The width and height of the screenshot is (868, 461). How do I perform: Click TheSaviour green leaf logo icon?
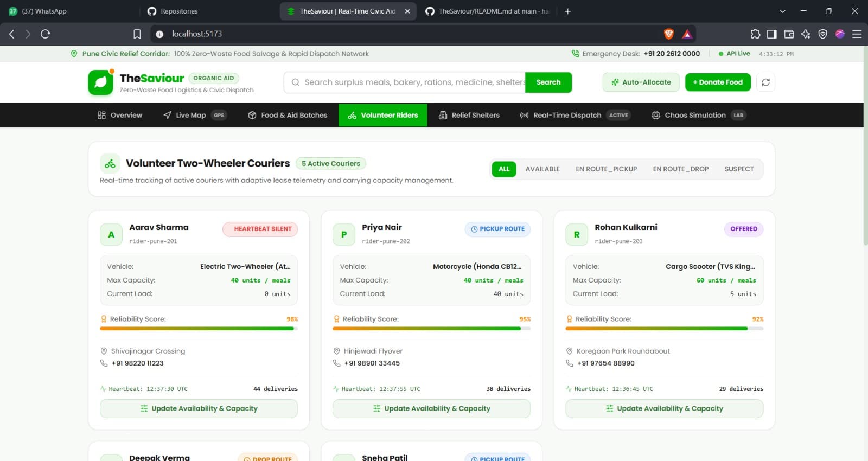click(100, 82)
